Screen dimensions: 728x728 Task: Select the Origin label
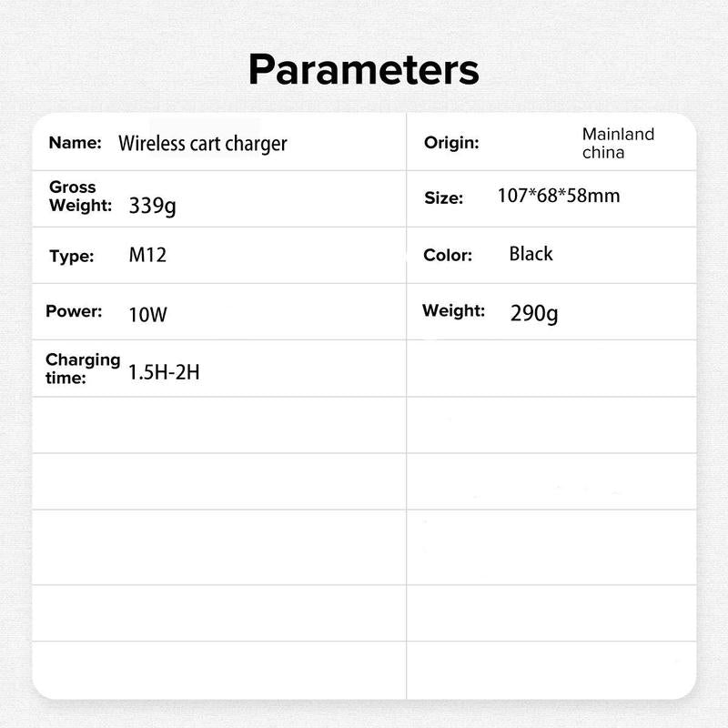tap(451, 143)
